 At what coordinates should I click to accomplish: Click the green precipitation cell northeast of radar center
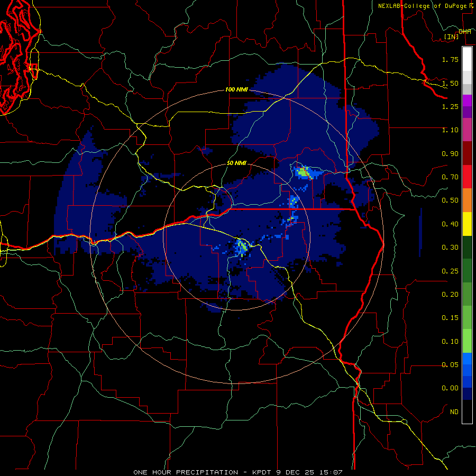click(x=303, y=172)
